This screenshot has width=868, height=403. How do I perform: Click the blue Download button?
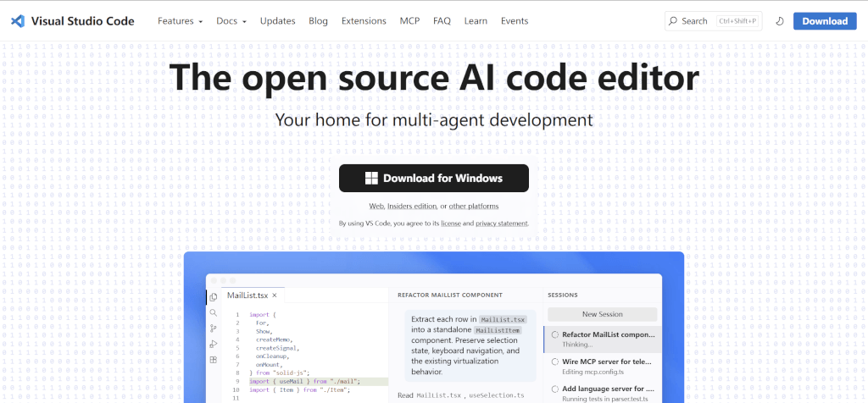[x=825, y=21]
